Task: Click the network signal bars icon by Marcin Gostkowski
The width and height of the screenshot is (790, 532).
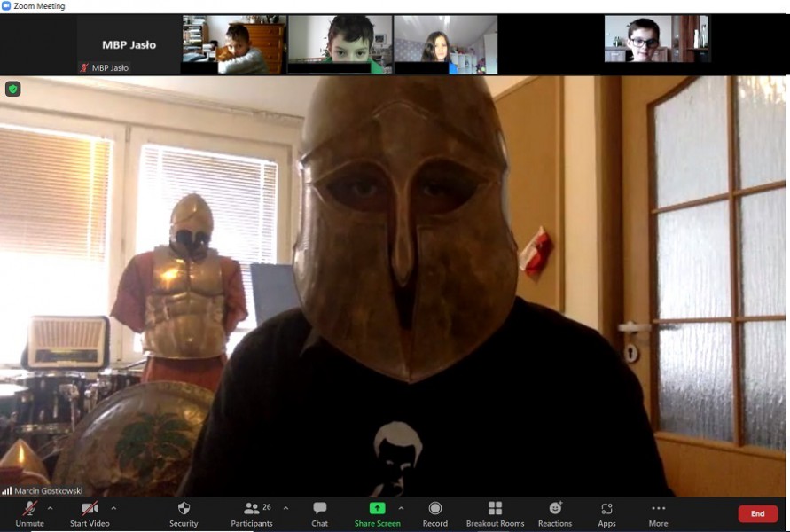Action: coord(6,490)
